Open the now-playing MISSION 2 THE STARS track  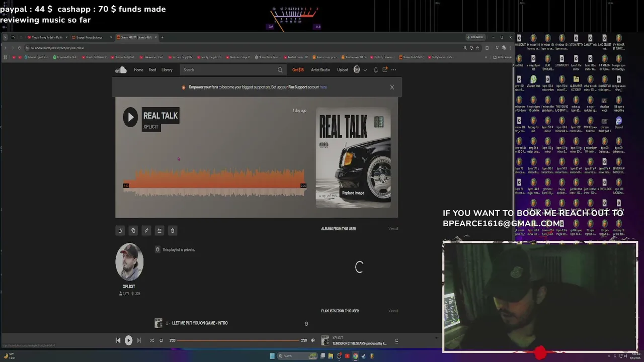point(359,343)
